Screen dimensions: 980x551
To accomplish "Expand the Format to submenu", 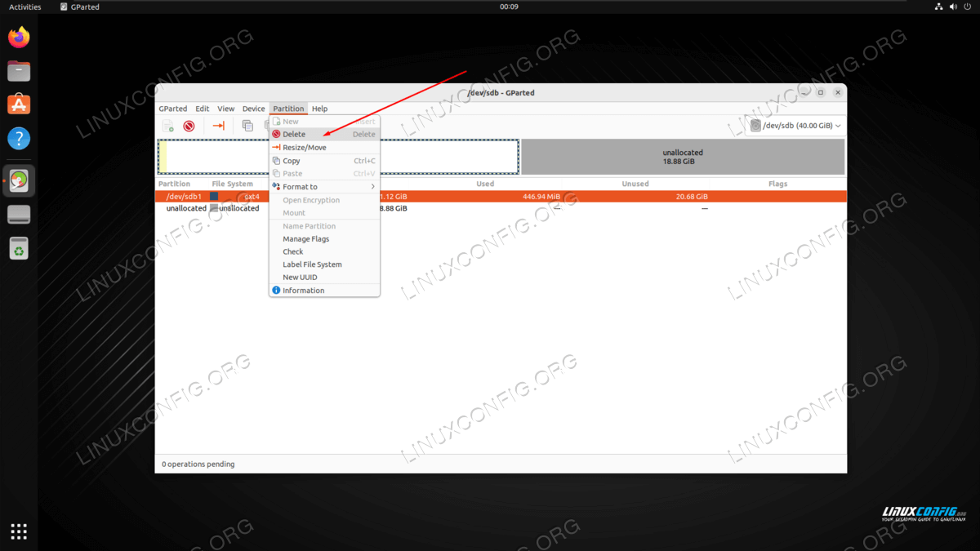I will (324, 187).
